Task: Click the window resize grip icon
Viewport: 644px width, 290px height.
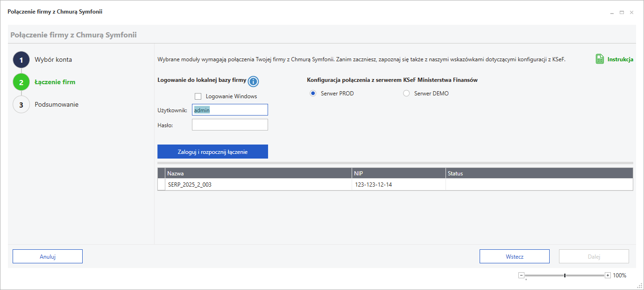Action: tap(638, 284)
